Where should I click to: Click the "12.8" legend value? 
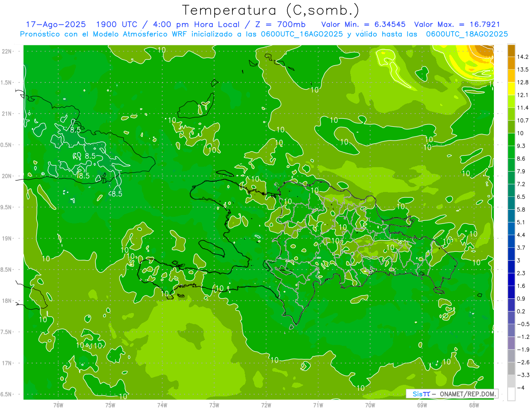pyautogui.click(x=523, y=82)
